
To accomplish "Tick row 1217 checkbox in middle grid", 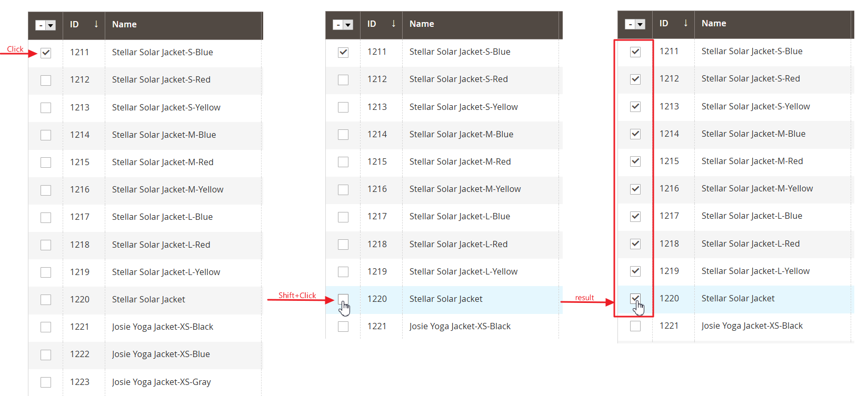I will (343, 217).
